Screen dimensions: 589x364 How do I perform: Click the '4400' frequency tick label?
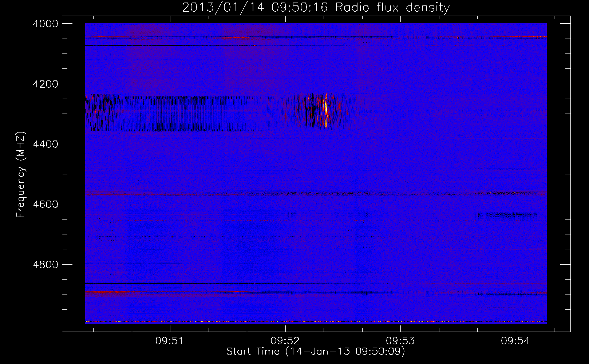click(46, 144)
